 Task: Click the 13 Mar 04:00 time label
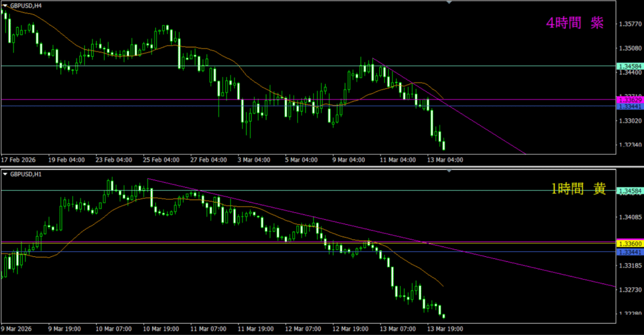tap(446, 160)
